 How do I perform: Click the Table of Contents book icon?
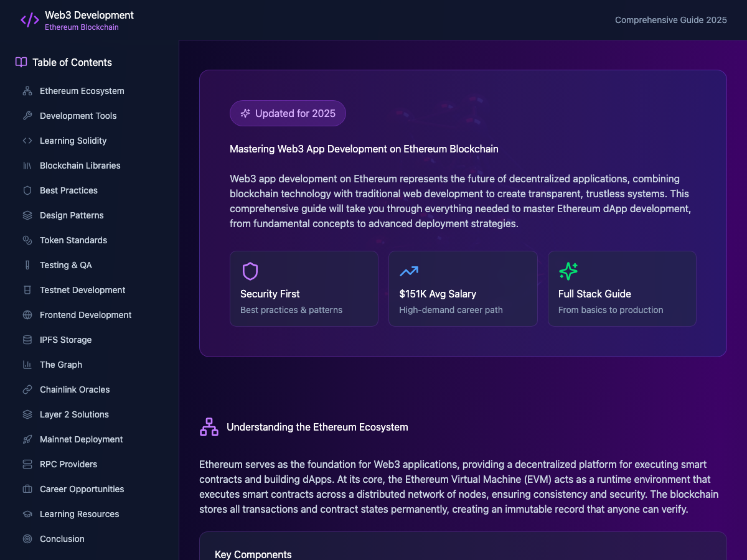pos(21,62)
